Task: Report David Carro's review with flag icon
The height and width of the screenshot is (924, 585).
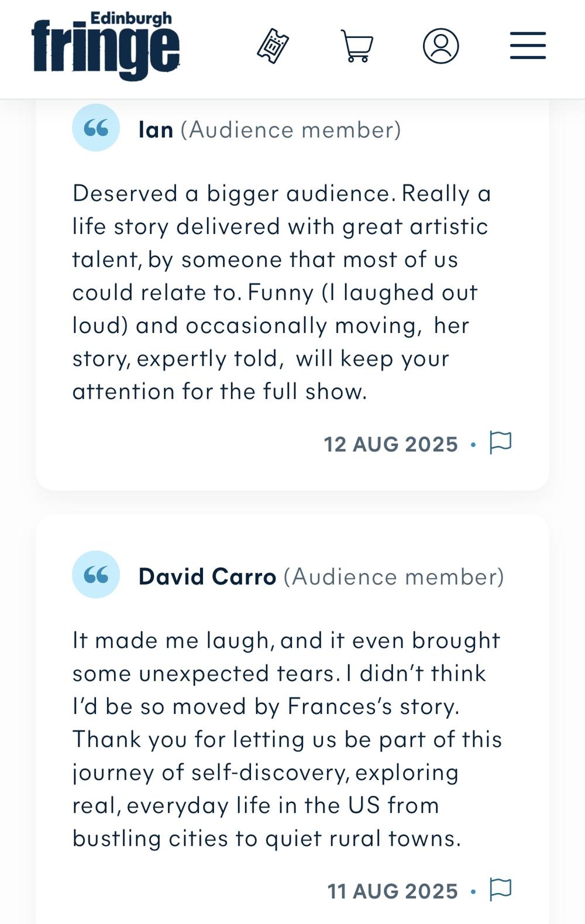Action: [500, 890]
